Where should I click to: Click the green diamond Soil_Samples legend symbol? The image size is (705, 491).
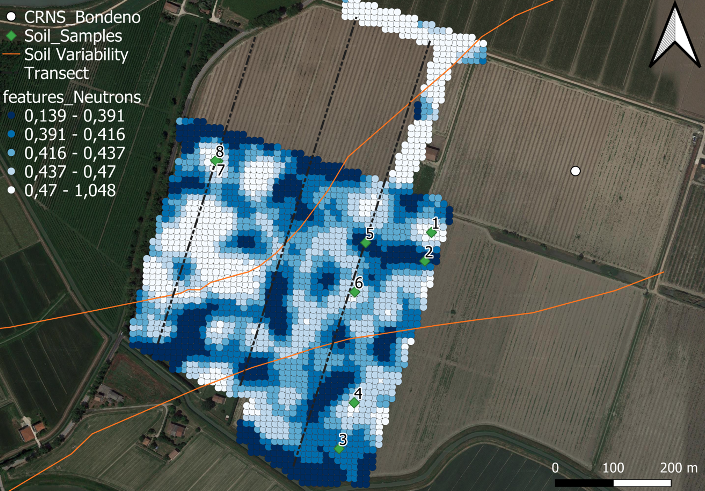(12, 36)
